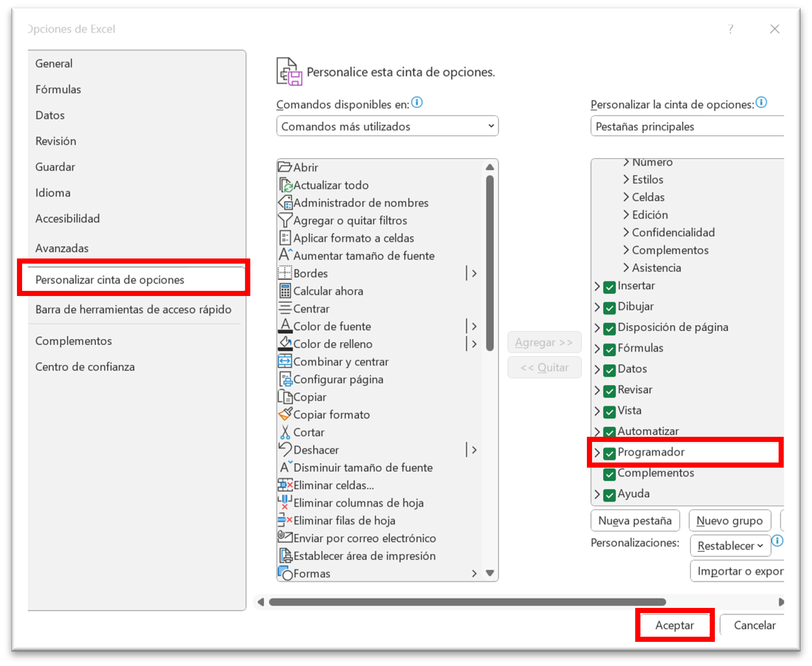Click the horizontal scrollbar at dialog bottom
The image size is (812, 666).
pos(467,602)
